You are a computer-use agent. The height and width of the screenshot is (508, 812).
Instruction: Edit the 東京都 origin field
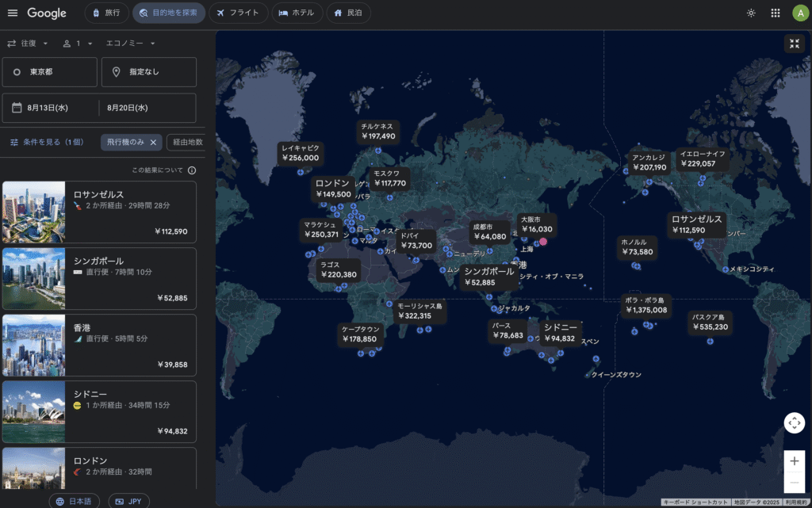coord(50,72)
